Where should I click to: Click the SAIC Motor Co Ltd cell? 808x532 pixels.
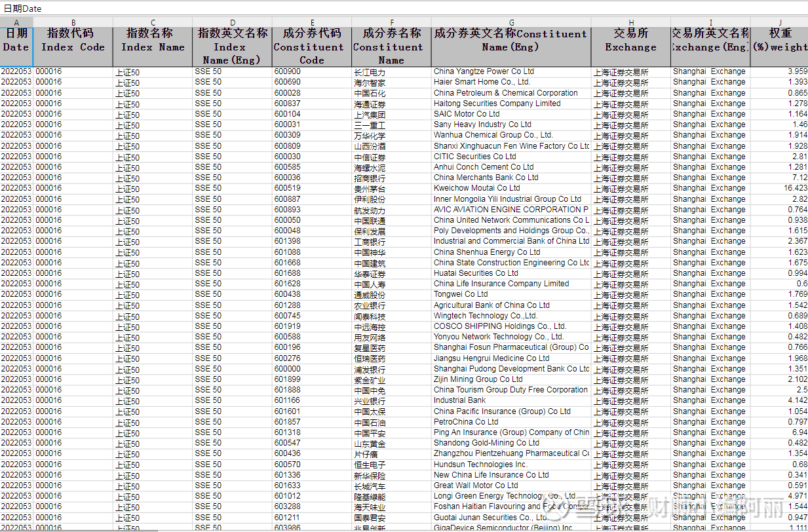511,114
